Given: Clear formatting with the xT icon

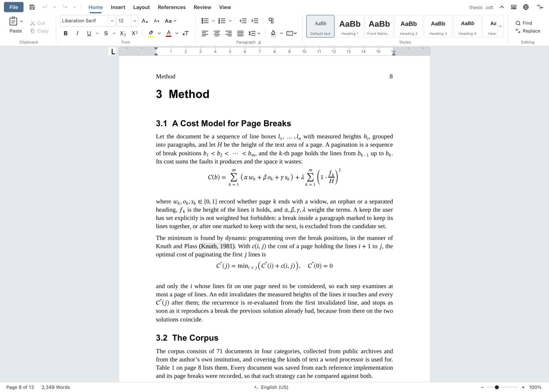Looking at the screenshot, I should [x=185, y=33].
